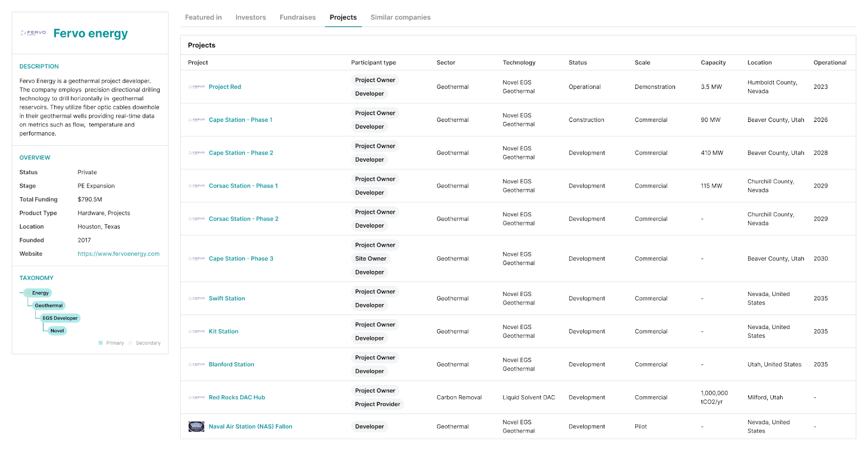Open the Red Rocks DAC Hub link

coord(237,398)
